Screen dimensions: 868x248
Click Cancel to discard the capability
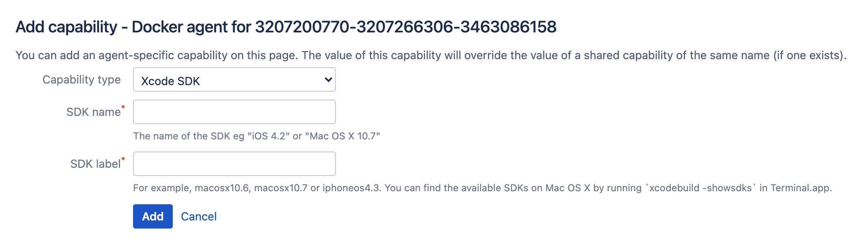click(198, 216)
